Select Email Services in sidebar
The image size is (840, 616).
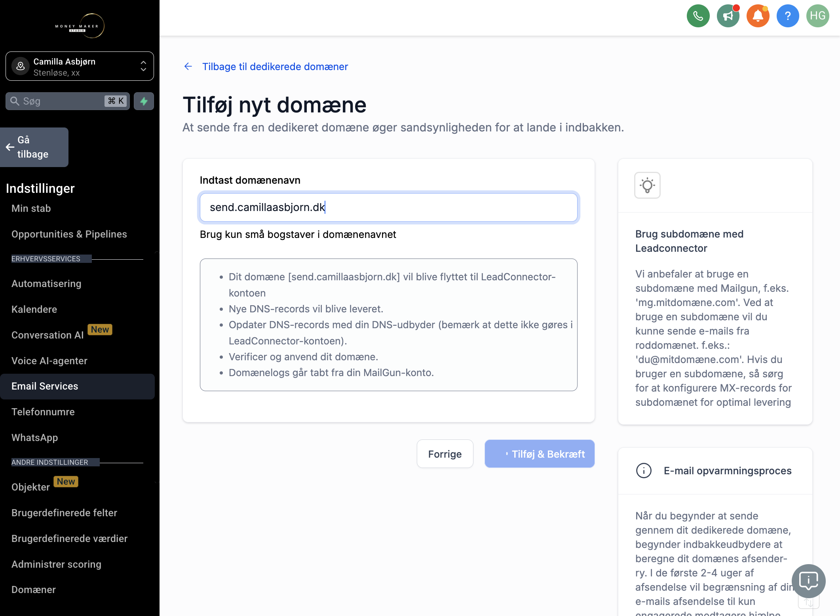[x=77, y=386]
